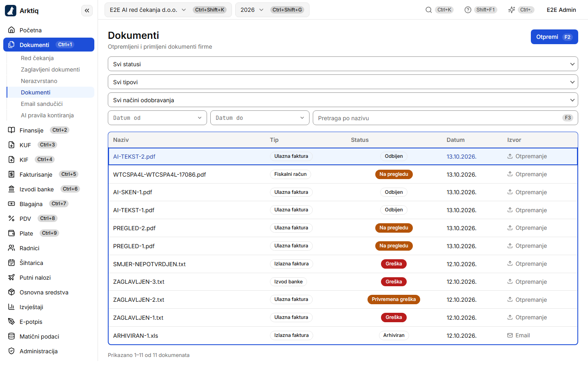588x368 pixels.
Task: Open the AI-TEKST-2.pdf document link
Action: [x=134, y=157]
